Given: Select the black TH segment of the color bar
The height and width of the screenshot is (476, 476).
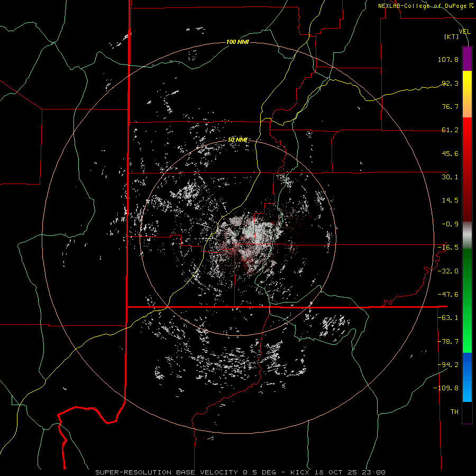Looking at the screenshot, I should [467, 413].
